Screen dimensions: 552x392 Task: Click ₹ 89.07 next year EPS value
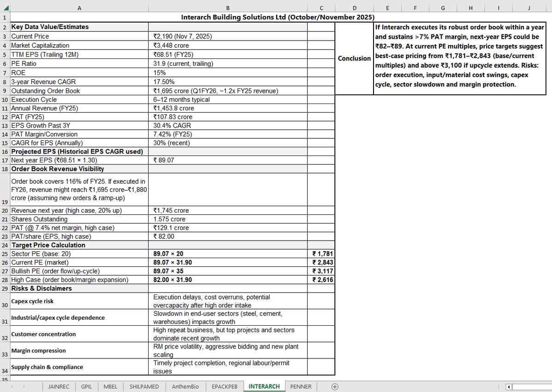pyautogui.click(x=228, y=160)
